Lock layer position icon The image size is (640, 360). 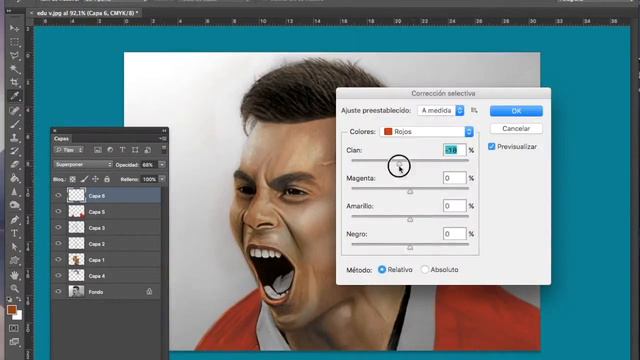96,179
